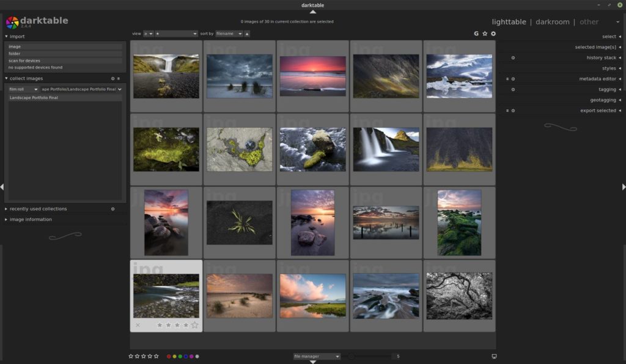Toggle the red color label
The image size is (626, 364).
169,356
